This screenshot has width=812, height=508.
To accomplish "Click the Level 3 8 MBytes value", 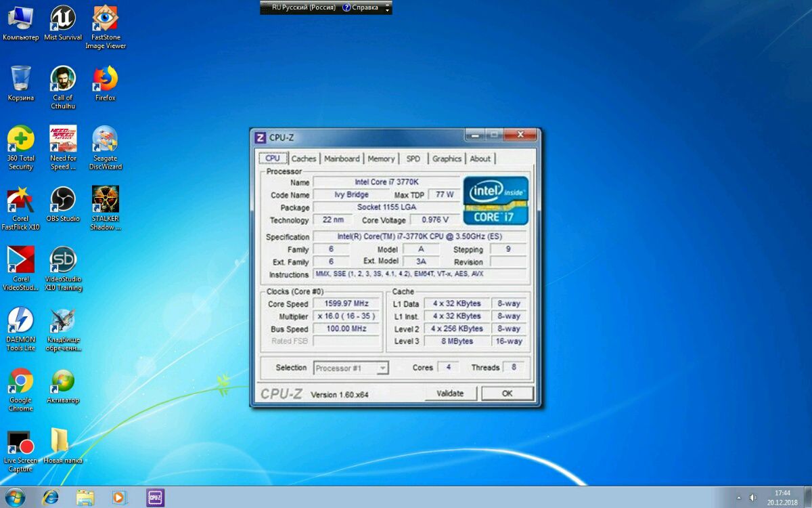I will [x=457, y=341].
